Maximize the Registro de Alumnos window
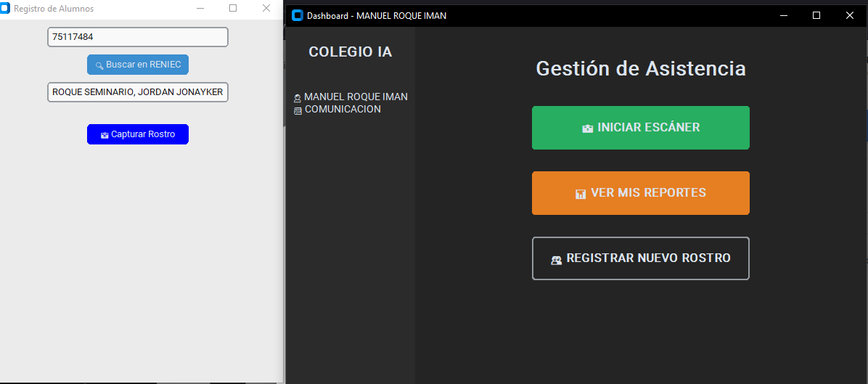The width and height of the screenshot is (868, 384). [233, 8]
